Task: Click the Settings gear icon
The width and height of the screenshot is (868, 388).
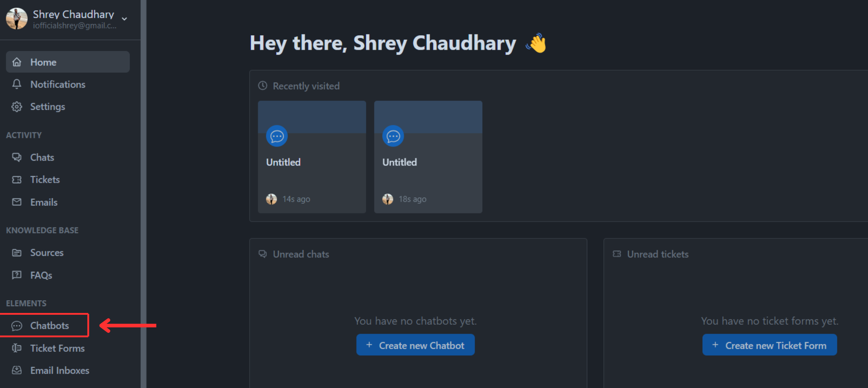Action: [17, 107]
